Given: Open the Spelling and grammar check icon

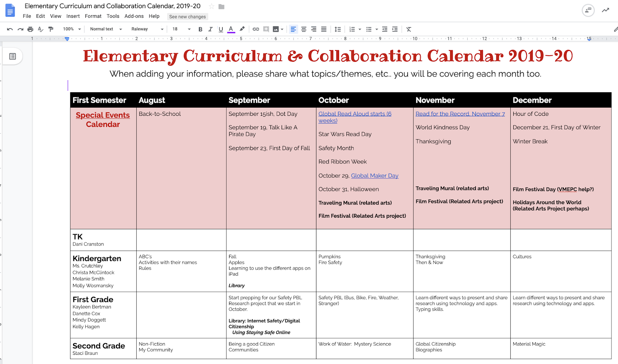Looking at the screenshot, I should click(41, 29).
